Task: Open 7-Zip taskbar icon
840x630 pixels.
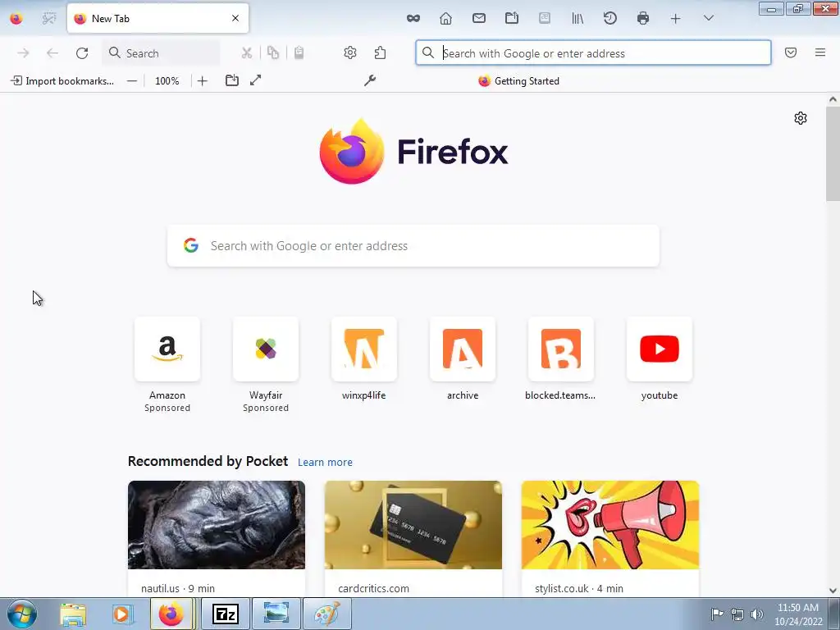Action: (225, 614)
